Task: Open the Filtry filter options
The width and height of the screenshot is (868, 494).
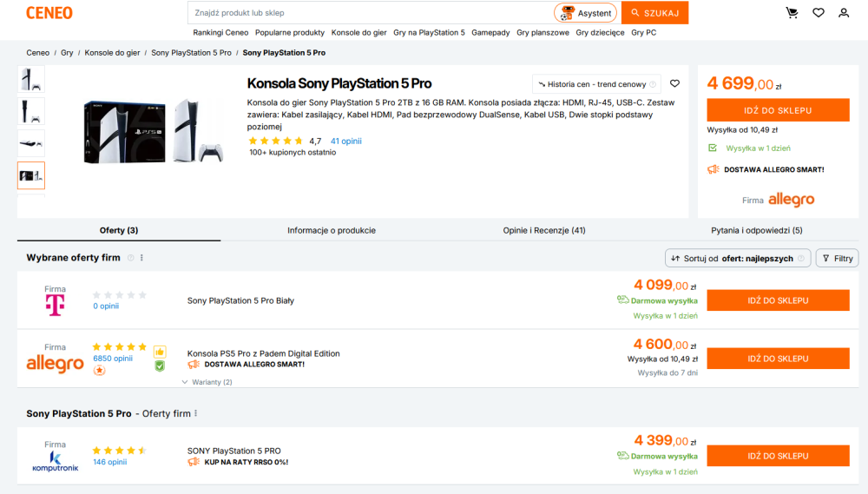Action: 837,258
